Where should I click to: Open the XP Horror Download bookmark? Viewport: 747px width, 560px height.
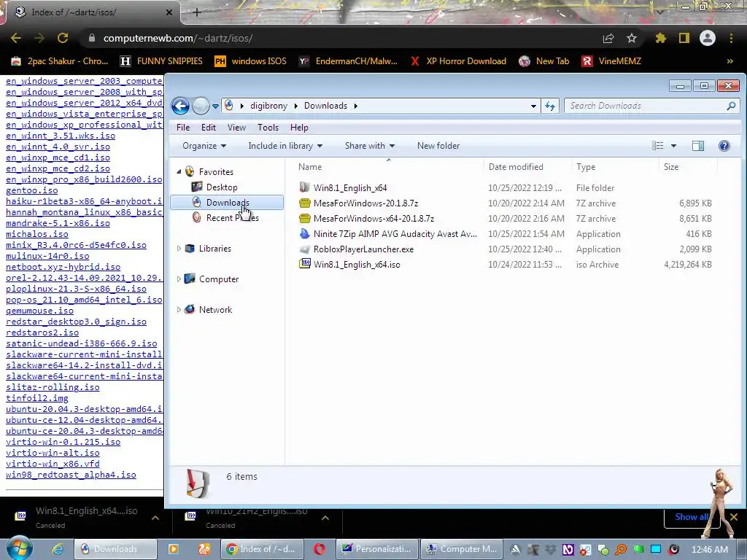coord(458,61)
